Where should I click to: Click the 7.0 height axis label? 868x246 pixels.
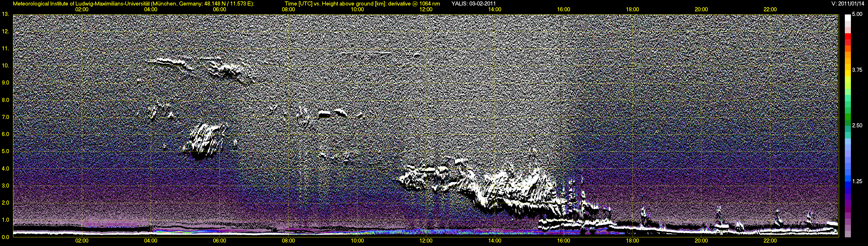click(5, 117)
